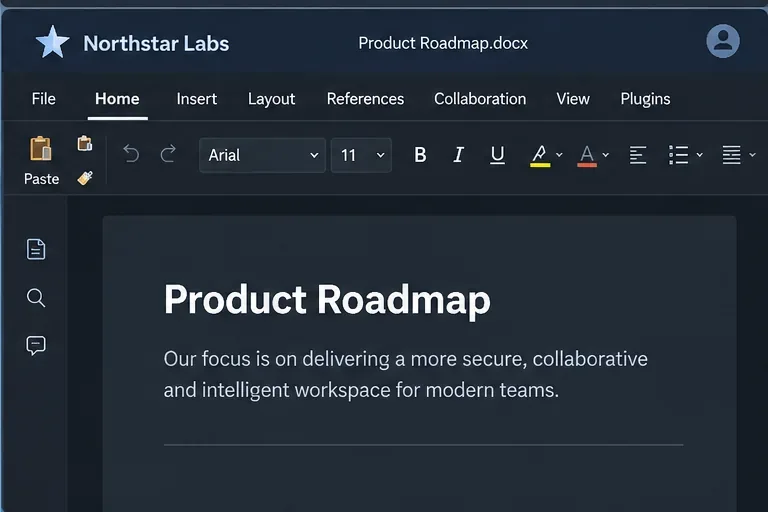The image size is (768, 512).
Task: Open the search sidebar icon
Action: (36, 297)
